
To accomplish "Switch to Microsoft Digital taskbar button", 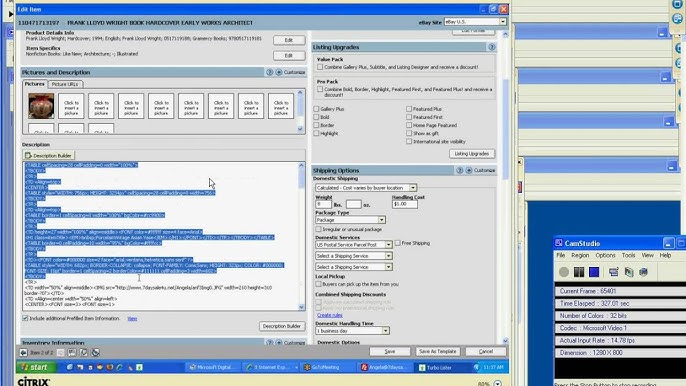I will click(213, 367).
